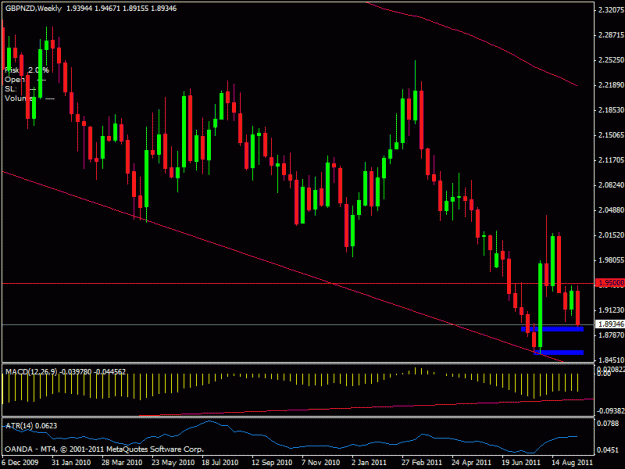Click the 2.11705 price axis label
This screenshot has height=469, width=625.
pyautogui.click(x=611, y=160)
